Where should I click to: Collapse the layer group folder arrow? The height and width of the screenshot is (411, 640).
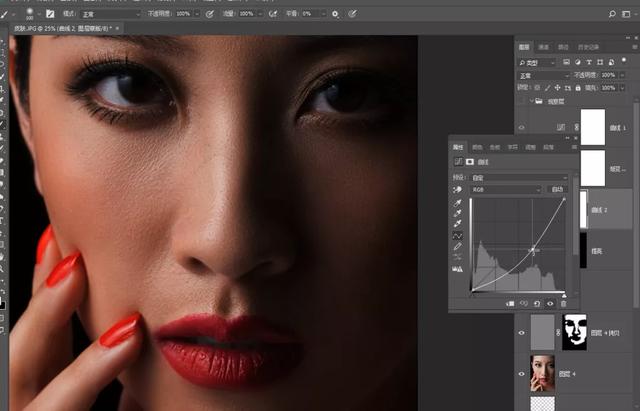point(531,101)
